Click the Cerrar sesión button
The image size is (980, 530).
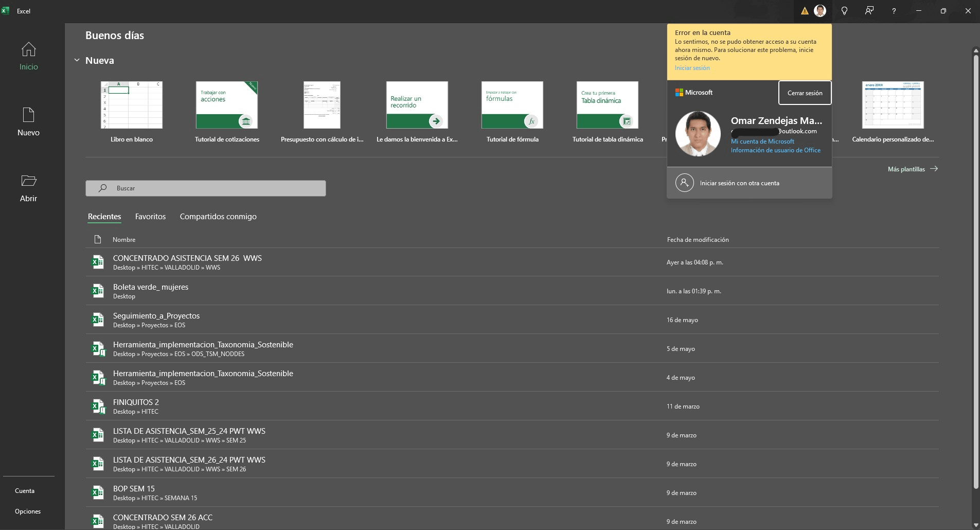click(x=805, y=93)
